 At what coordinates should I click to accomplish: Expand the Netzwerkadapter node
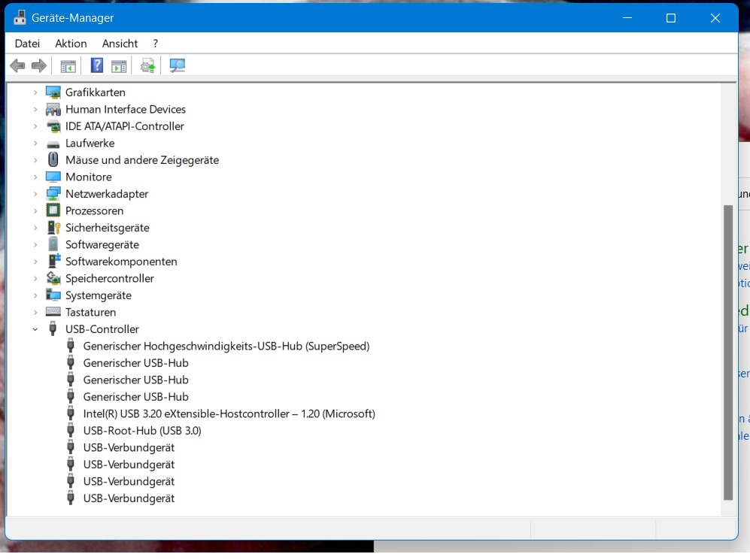[35, 194]
